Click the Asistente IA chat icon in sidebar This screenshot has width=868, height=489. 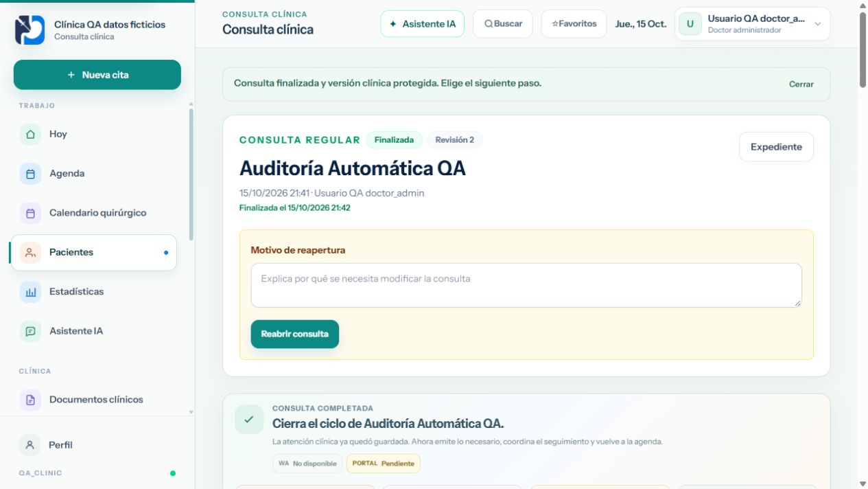pos(30,331)
